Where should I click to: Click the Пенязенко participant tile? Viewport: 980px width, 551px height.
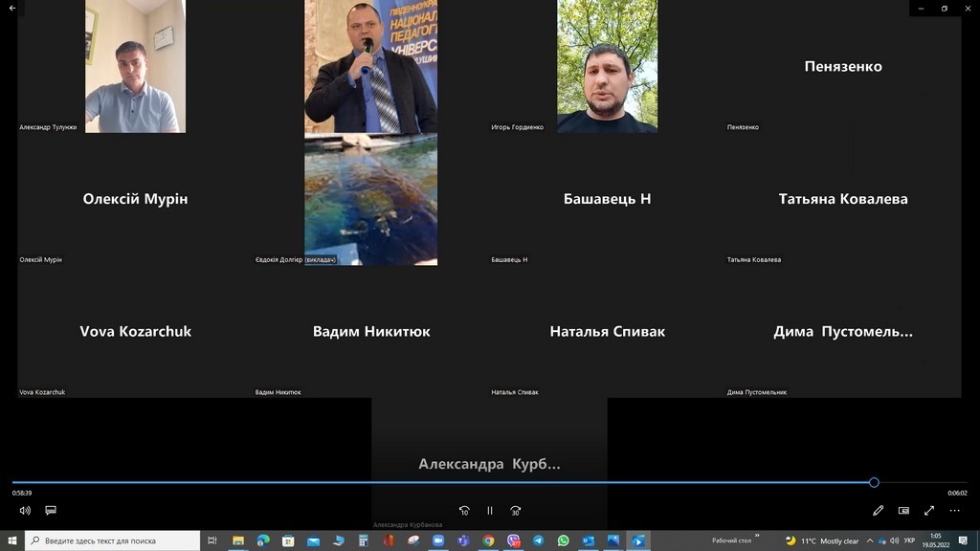[x=843, y=66]
